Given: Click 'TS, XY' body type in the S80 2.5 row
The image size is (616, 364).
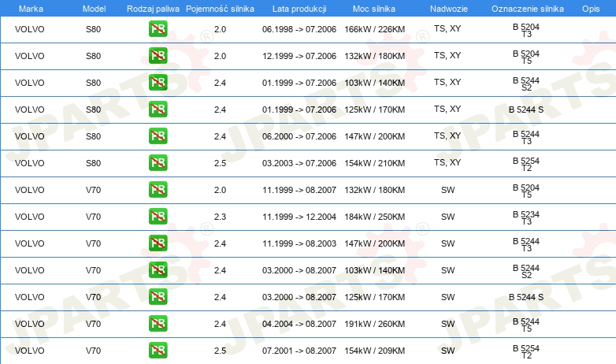Looking at the screenshot, I should [447, 162].
